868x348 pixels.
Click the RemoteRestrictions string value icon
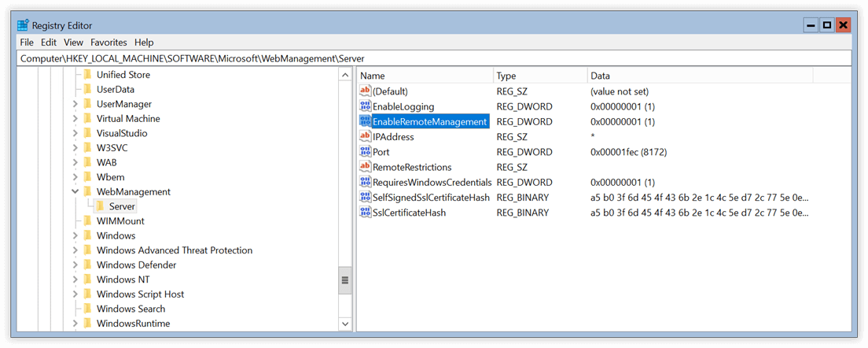[x=366, y=167]
